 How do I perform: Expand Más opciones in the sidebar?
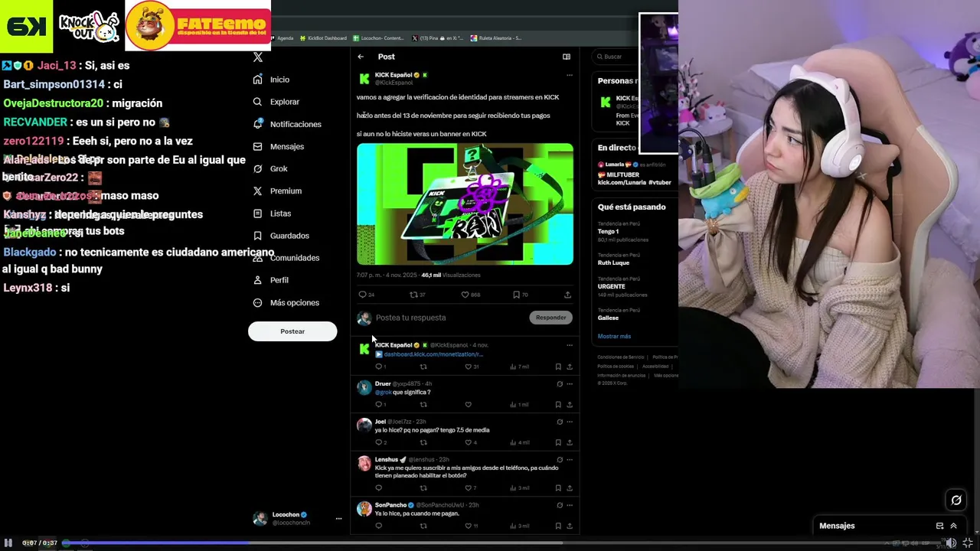286,302
